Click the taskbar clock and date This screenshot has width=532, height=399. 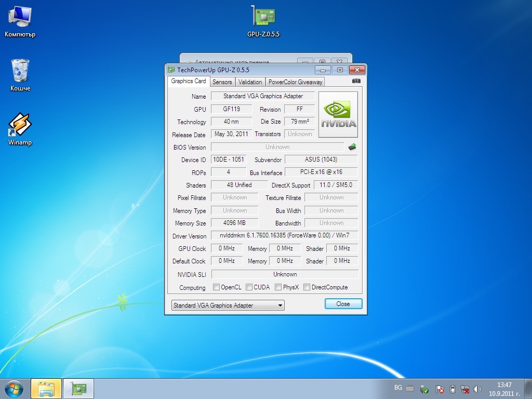(x=504, y=389)
